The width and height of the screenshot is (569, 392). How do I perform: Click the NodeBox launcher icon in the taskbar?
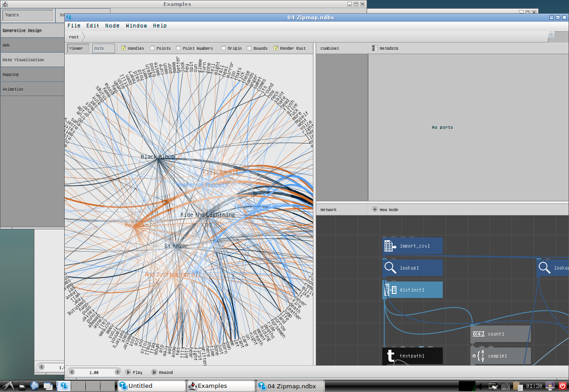coord(65,386)
